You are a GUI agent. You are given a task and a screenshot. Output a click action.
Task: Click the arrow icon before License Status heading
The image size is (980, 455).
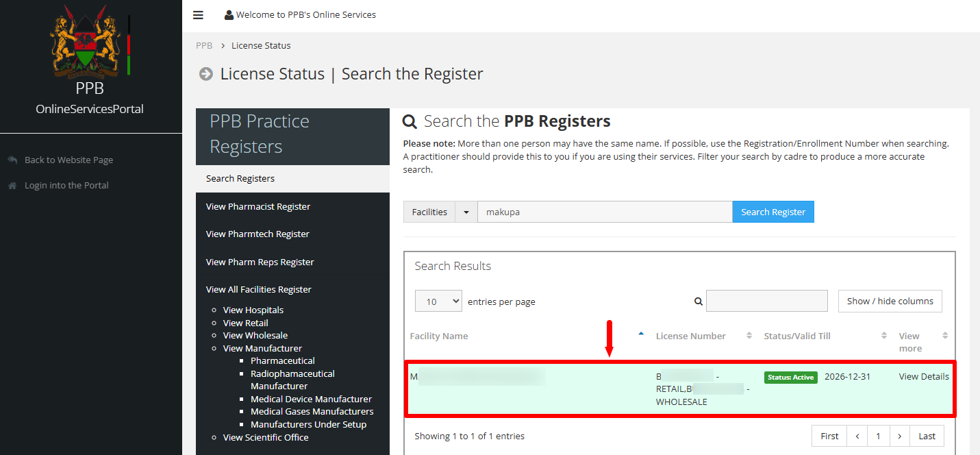(205, 74)
